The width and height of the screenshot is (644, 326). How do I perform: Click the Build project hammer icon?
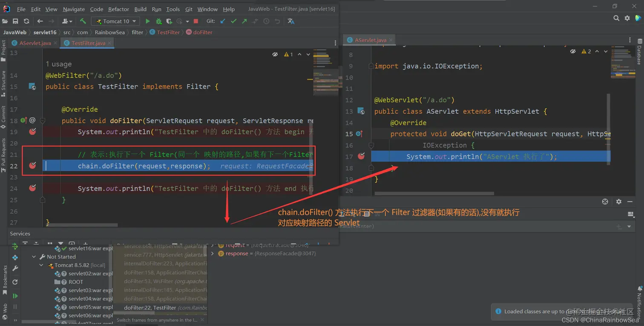pyautogui.click(x=83, y=21)
